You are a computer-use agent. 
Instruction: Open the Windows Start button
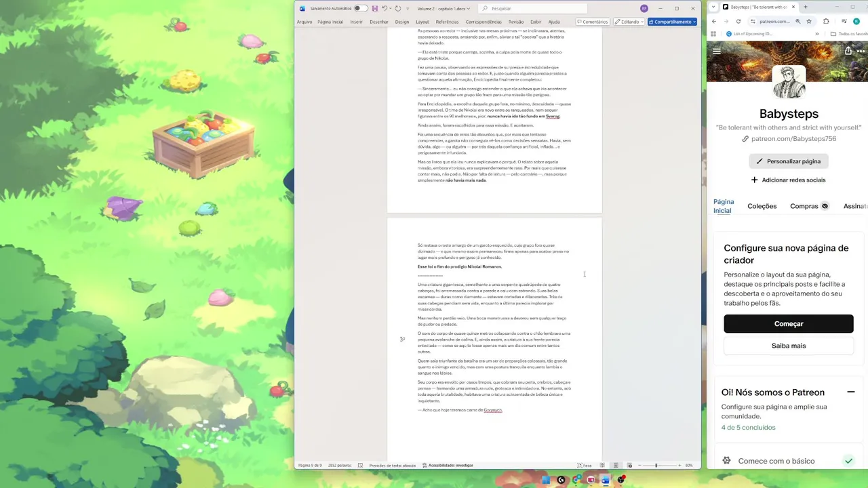pyautogui.click(x=546, y=480)
